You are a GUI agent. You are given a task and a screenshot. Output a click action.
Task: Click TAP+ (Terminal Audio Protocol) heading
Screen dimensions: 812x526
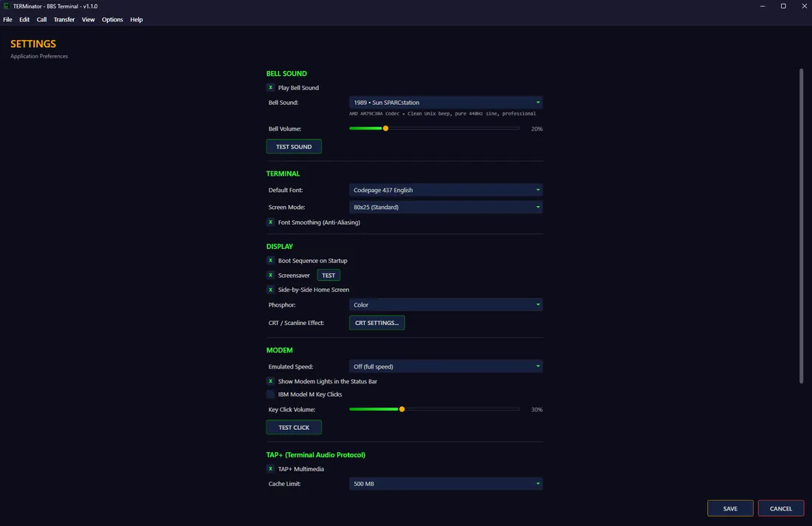316,455
